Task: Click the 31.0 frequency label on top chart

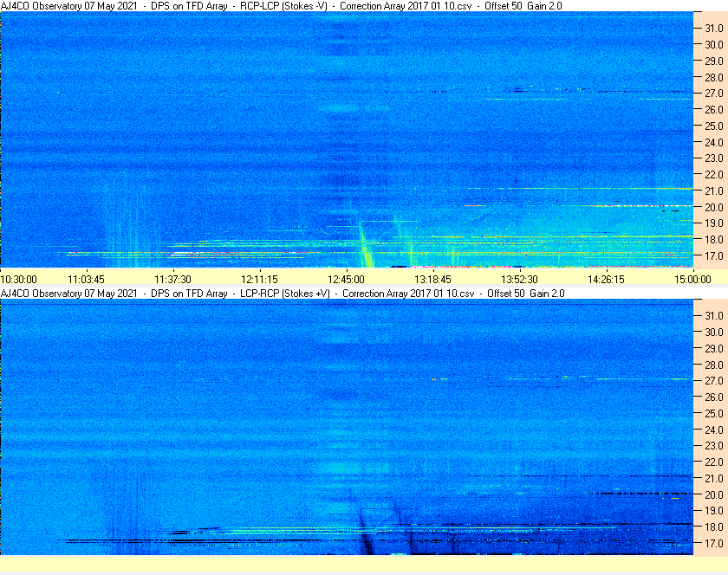Action: (x=714, y=29)
